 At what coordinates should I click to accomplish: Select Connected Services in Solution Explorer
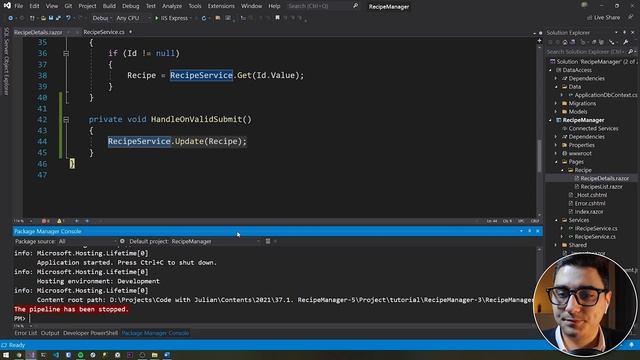pyautogui.click(x=593, y=129)
